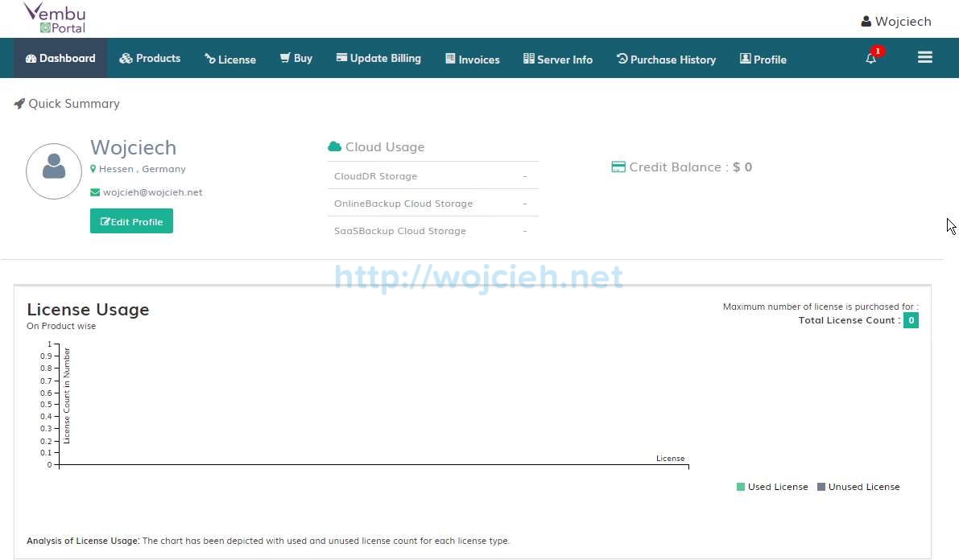Click the Cloud Usage cloud icon
The height and width of the screenshot is (560, 959).
click(334, 146)
